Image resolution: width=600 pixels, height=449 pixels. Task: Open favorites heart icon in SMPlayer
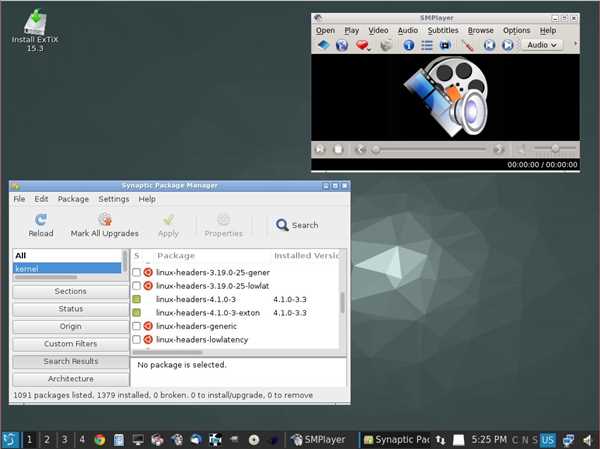(x=362, y=45)
